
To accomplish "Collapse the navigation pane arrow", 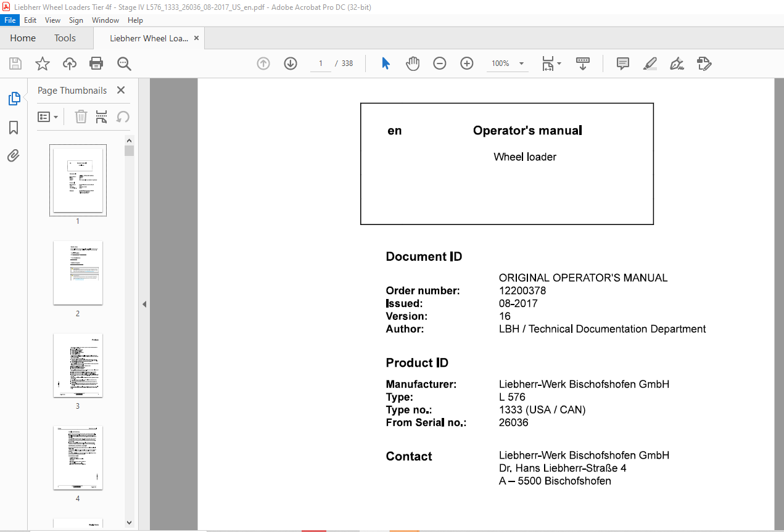I will click(144, 304).
